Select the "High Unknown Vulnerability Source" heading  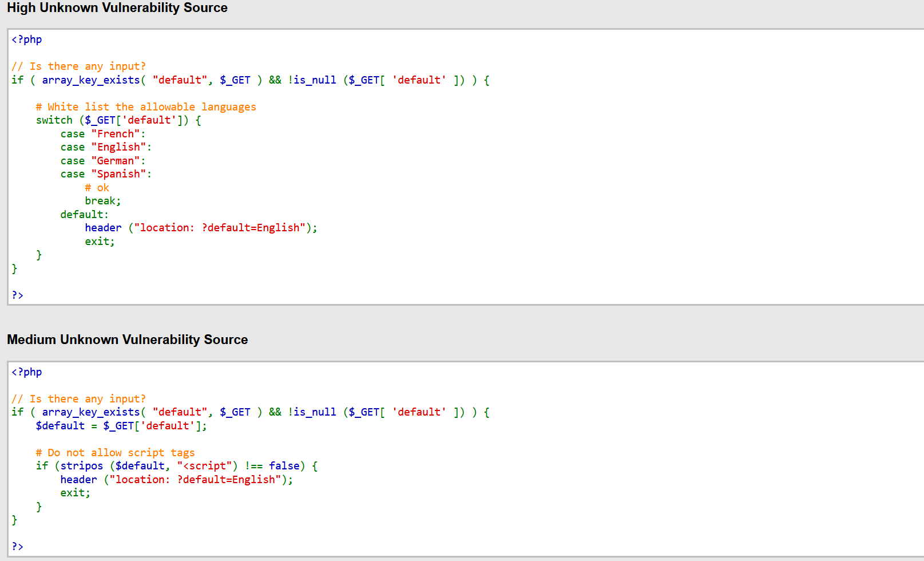[117, 8]
